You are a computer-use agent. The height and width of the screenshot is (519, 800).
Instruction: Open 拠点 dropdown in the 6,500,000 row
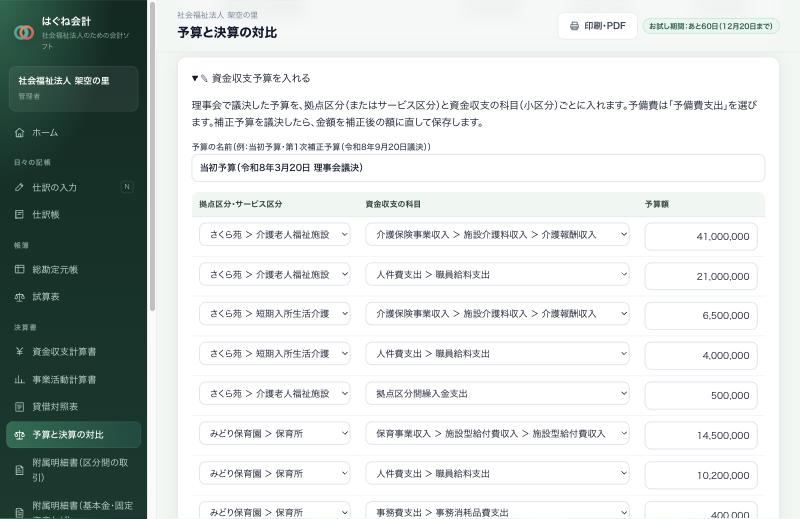click(x=274, y=314)
